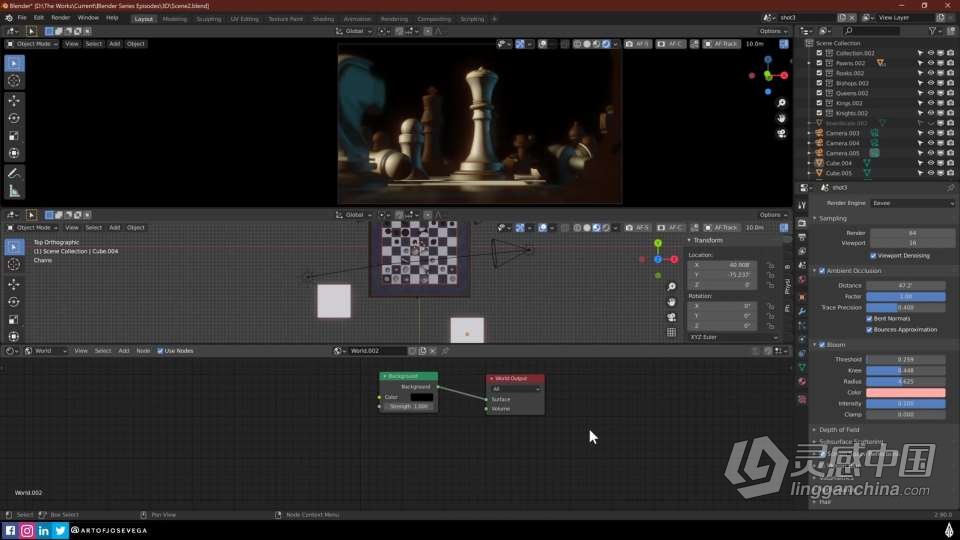Switch to the Compositing workspace tab
The image size is (960, 540).
434,19
